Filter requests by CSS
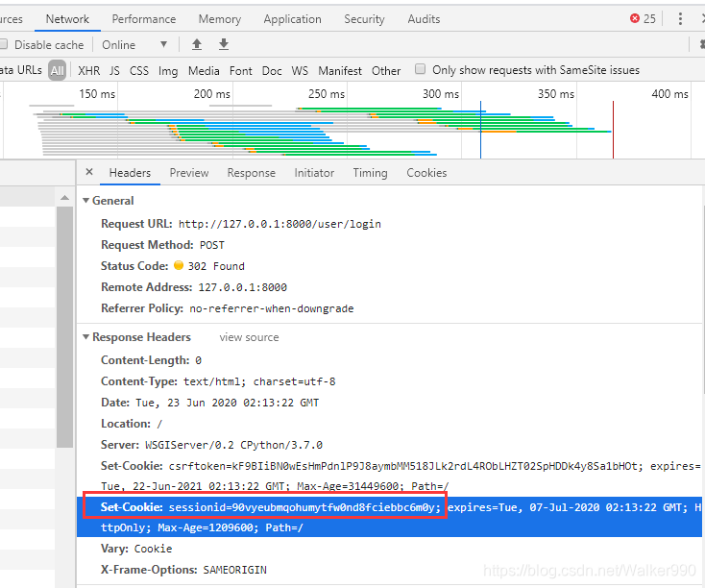The image size is (705, 588). pos(139,71)
